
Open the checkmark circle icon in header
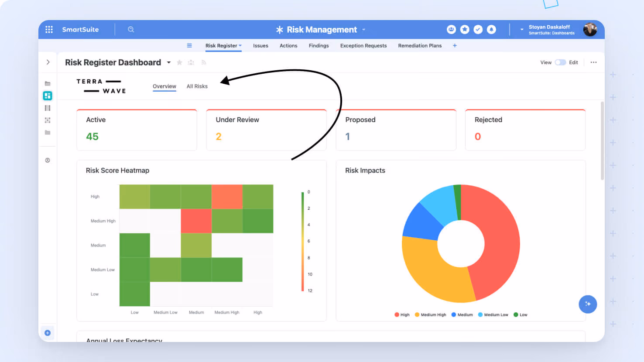[x=478, y=29]
